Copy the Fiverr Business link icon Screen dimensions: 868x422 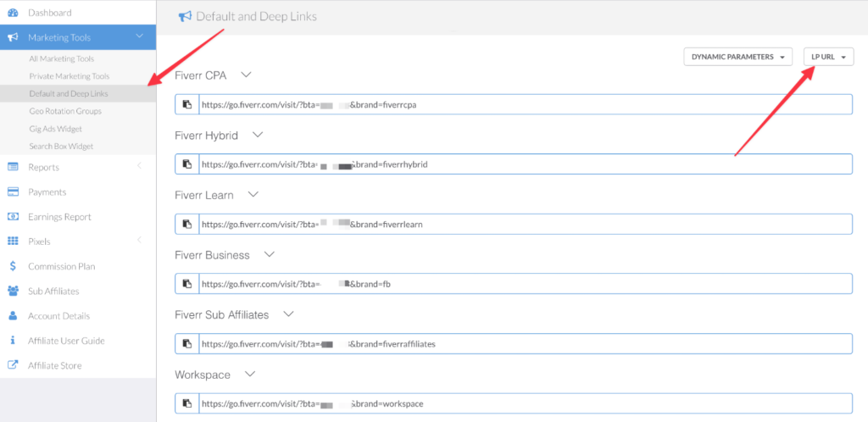186,284
